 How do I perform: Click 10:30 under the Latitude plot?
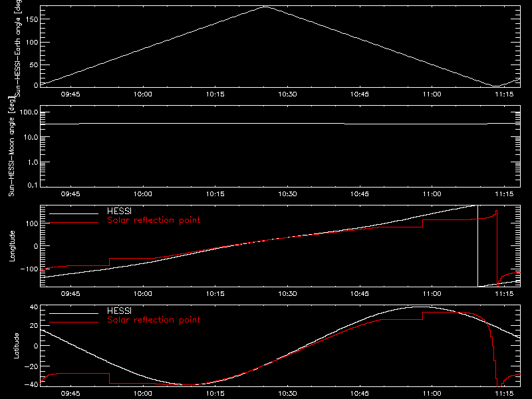click(x=287, y=394)
